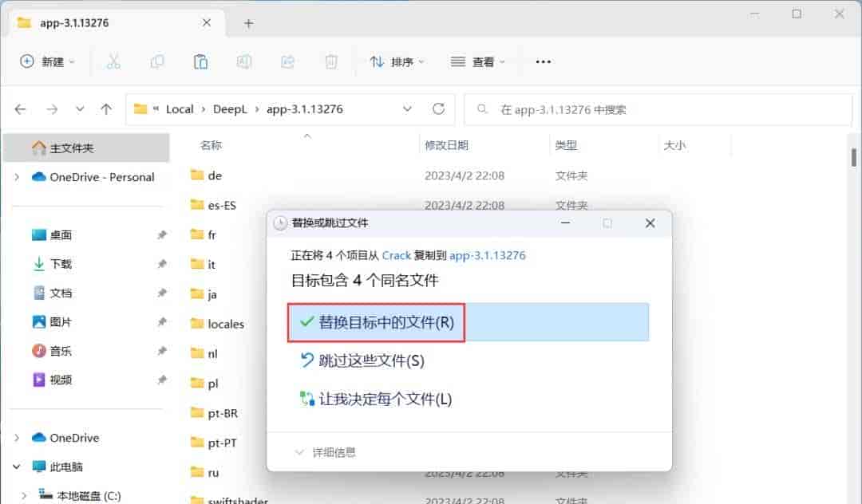Open the 查看 view dropdown
This screenshot has height=504, width=862.
coord(477,61)
